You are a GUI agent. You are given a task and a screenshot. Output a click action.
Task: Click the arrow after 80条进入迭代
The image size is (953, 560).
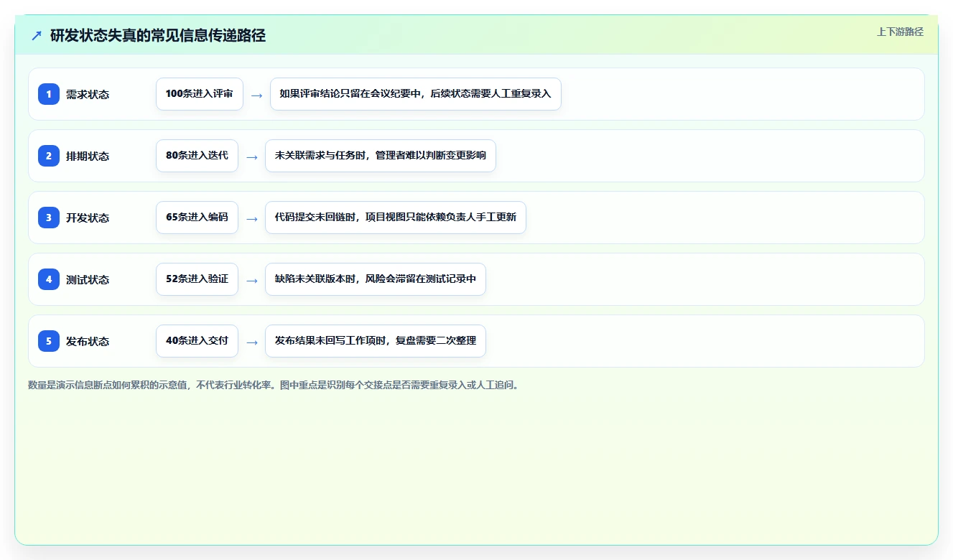coord(252,157)
